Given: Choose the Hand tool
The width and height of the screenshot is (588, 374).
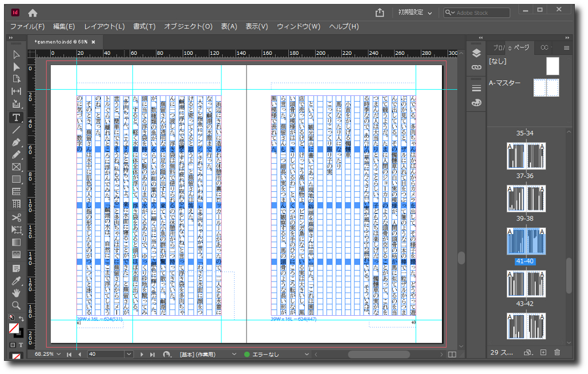Looking at the screenshot, I should coord(16,293).
